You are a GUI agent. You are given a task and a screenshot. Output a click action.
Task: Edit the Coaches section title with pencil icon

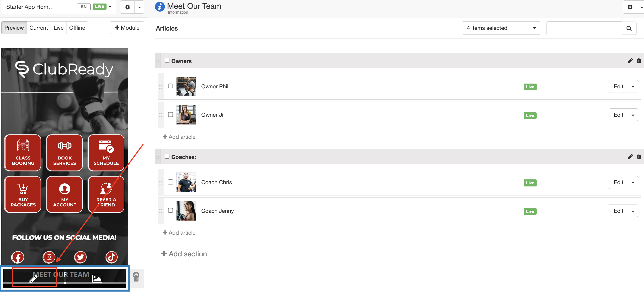[631, 156]
